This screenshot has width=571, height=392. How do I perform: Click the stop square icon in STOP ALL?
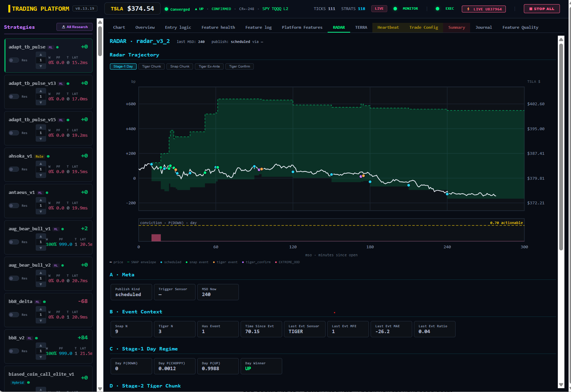531,9
